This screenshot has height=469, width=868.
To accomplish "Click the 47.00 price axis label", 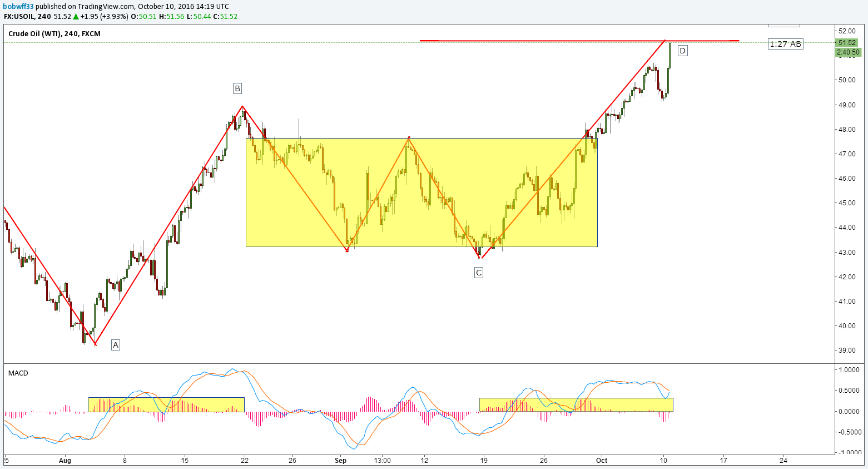I will 847,154.
